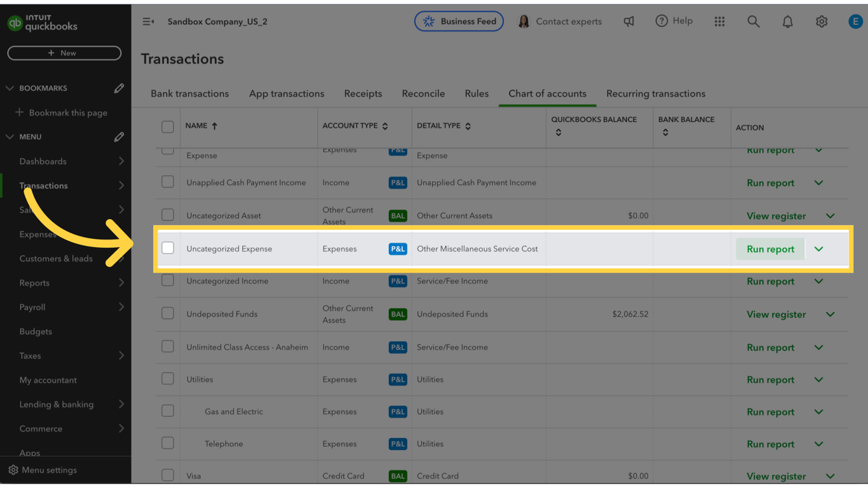Click the QuickBooks logo
The width and height of the screenshot is (868, 488).
42,23
